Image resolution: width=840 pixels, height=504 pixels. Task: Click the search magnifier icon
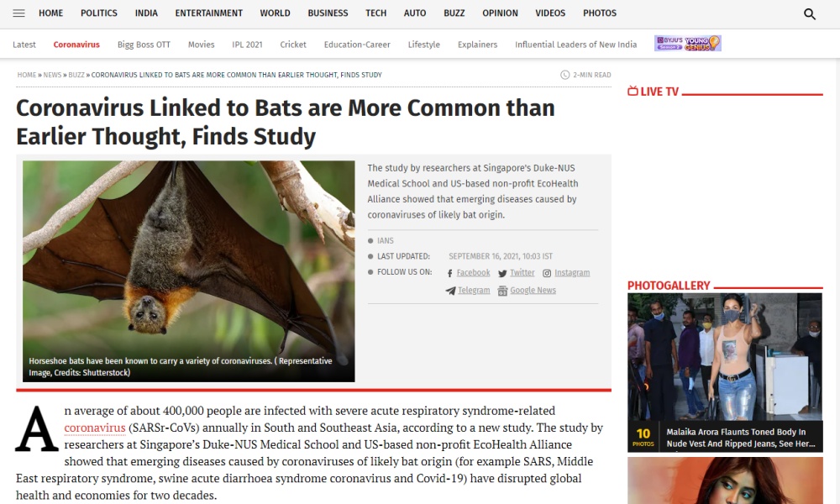click(x=810, y=13)
